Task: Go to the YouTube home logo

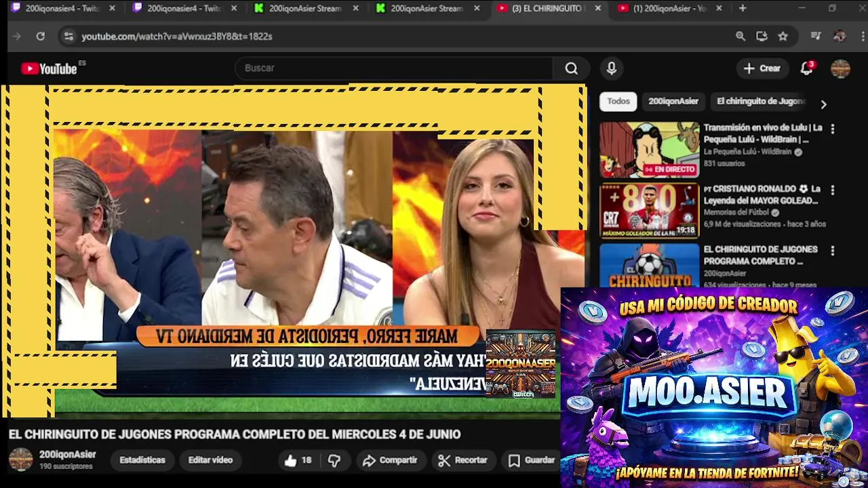Action: tap(49, 68)
